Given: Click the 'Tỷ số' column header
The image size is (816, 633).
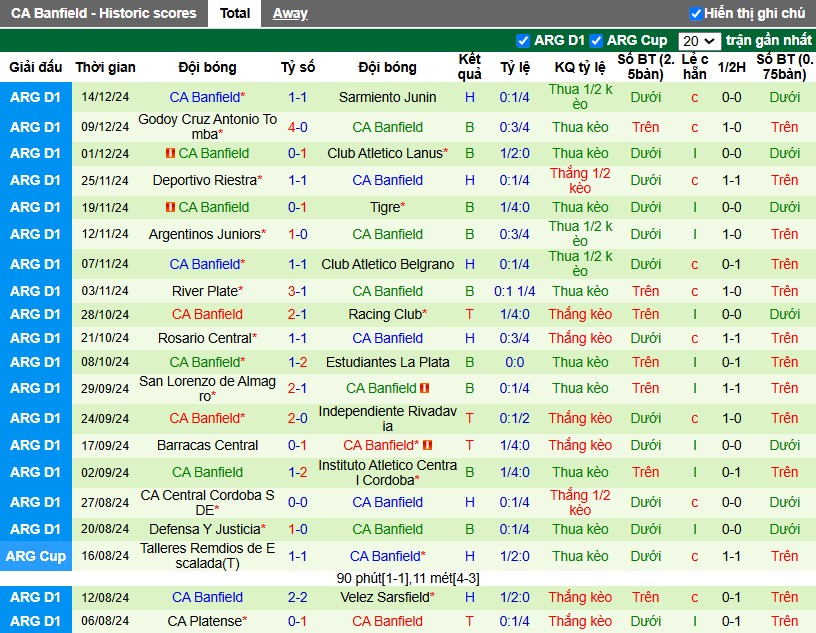Looking at the screenshot, I should (298, 67).
